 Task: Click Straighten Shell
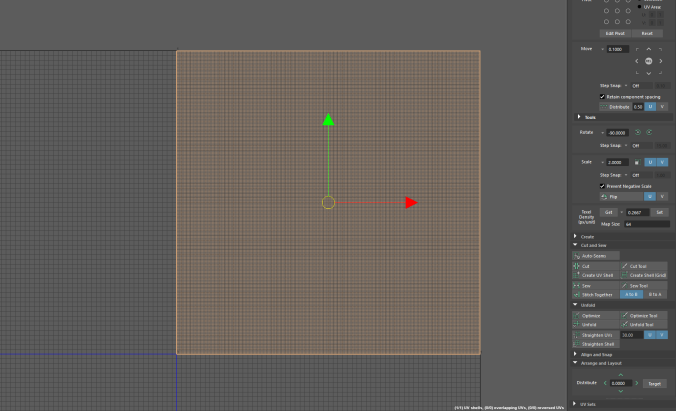point(596,344)
